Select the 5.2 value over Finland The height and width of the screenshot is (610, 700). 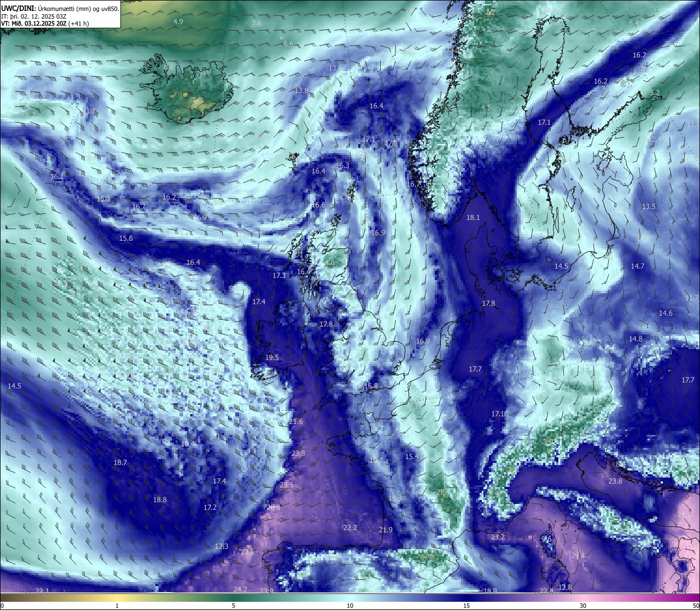[x=655, y=92]
